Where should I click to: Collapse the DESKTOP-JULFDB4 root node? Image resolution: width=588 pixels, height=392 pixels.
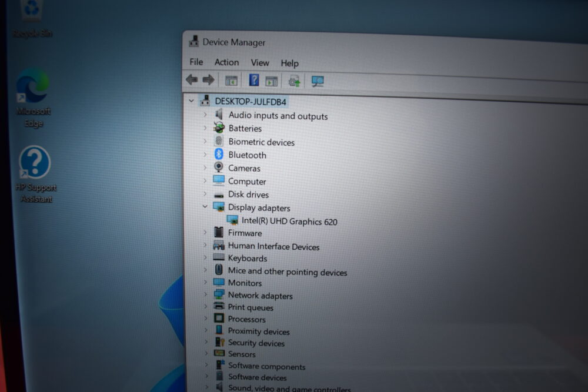[x=192, y=101]
